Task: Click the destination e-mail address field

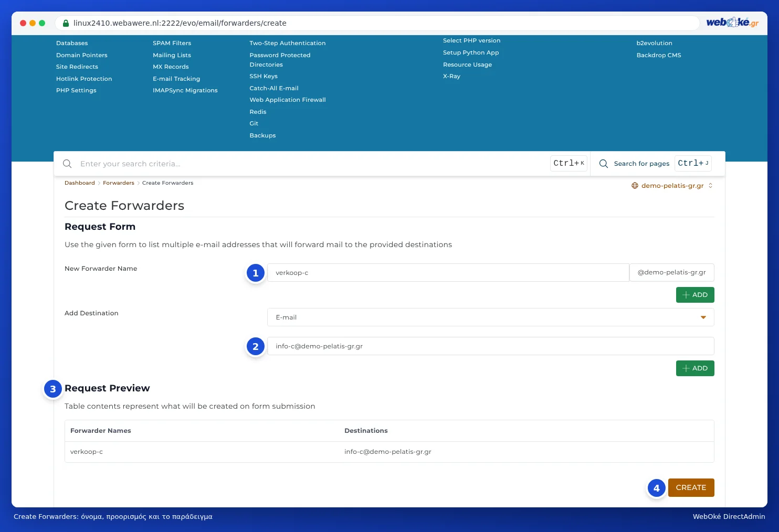Action: (x=490, y=346)
